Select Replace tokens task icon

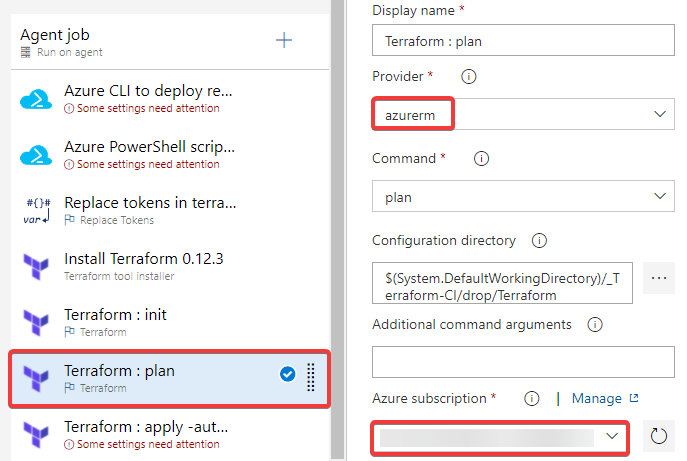coord(37,210)
